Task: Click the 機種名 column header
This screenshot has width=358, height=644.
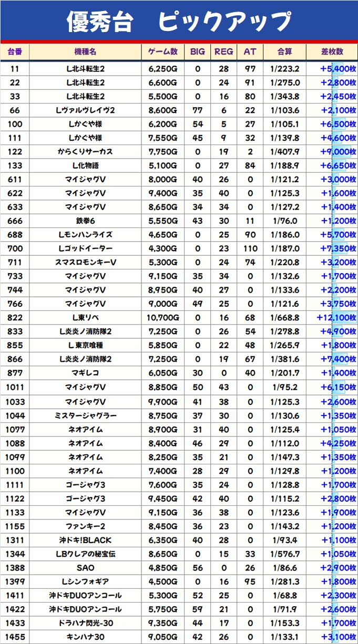Action: coord(85,51)
